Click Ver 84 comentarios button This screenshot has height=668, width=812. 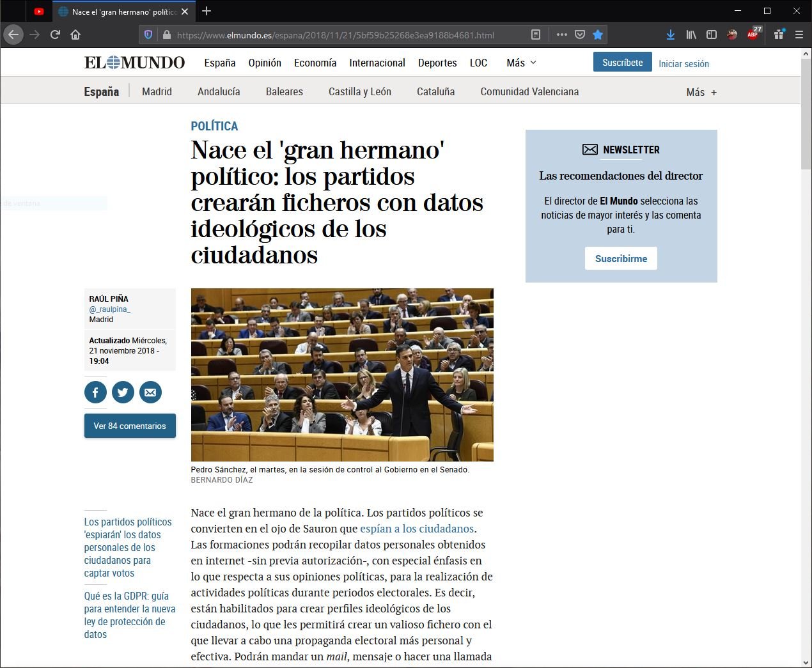coord(130,426)
